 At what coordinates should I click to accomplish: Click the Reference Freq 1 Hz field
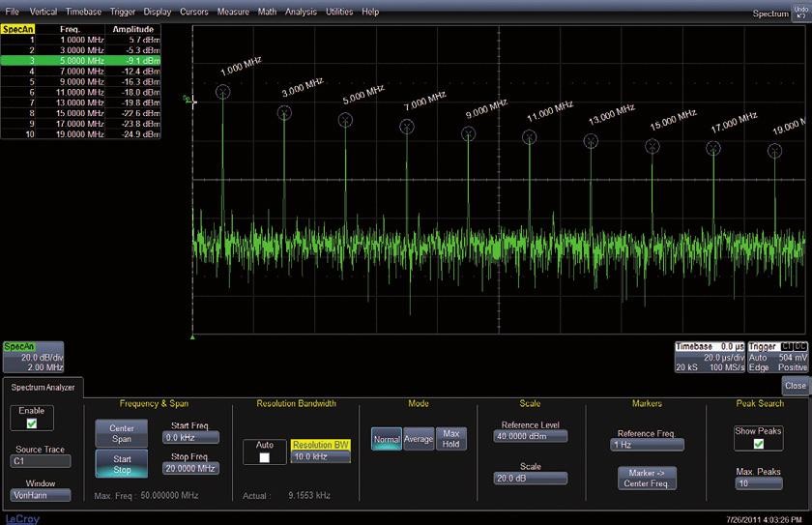pos(648,445)
